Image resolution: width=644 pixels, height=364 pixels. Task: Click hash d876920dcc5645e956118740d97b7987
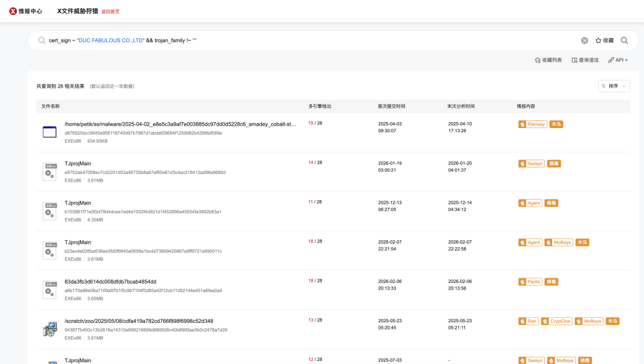tap(143, 133)
